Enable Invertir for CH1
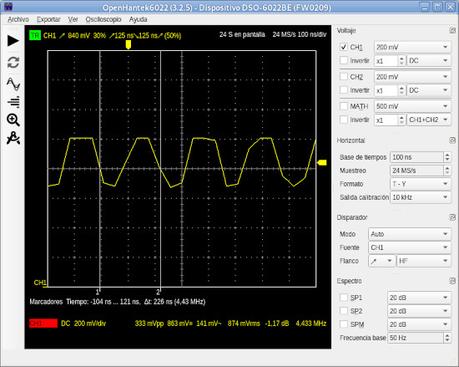The image size is (459, 367). coord(344,60)
